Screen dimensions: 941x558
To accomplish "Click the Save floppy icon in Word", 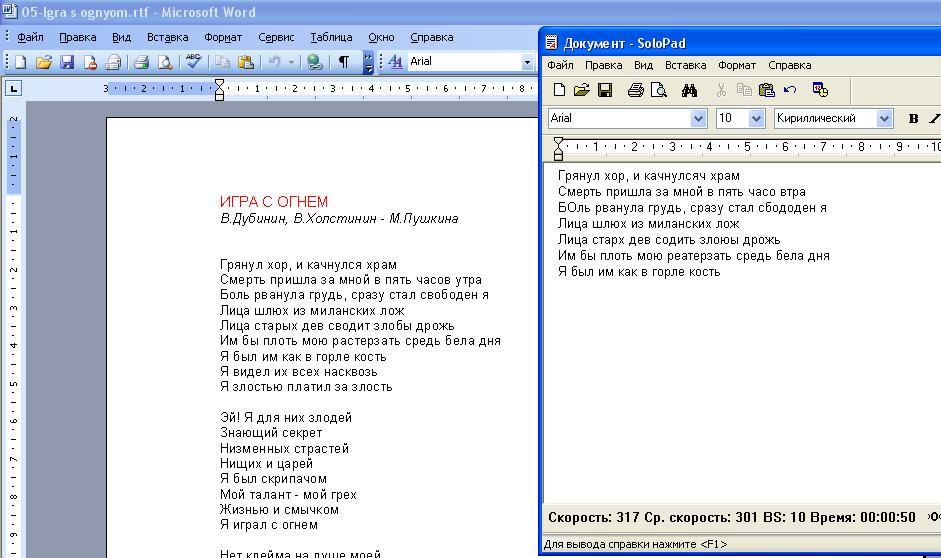I will pyautogui.click(x=67, y=62).
